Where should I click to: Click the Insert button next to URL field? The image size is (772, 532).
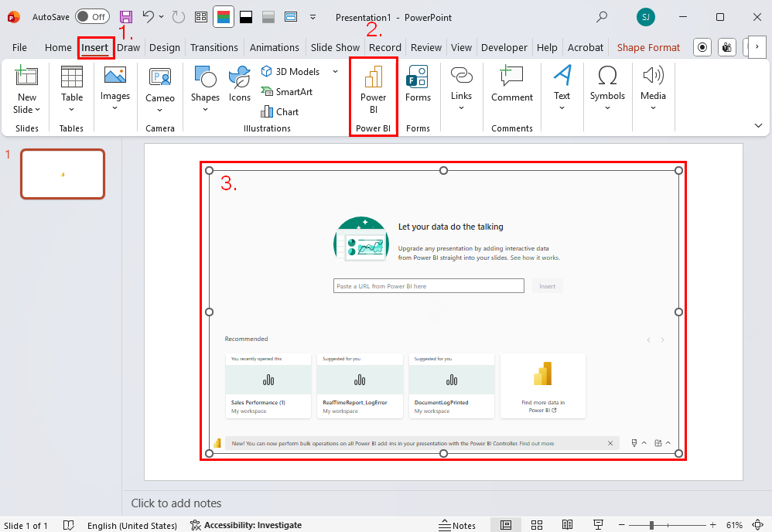point(547,285)
